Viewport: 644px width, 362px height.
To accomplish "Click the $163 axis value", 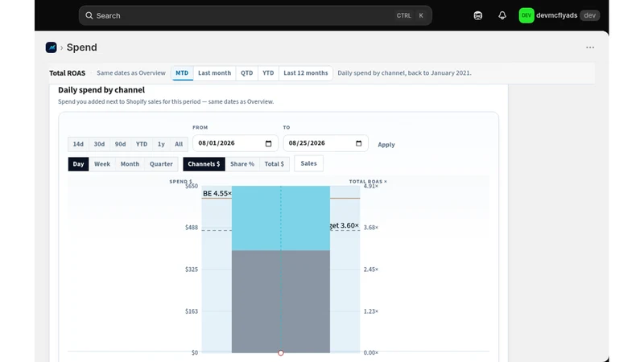I will pyautogui.click(x=192, y=311).
